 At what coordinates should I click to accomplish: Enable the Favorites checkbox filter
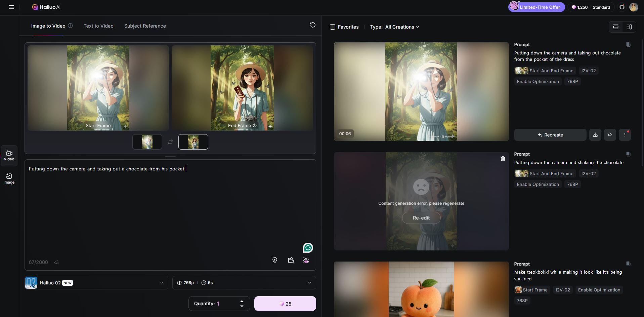point(333,27)
